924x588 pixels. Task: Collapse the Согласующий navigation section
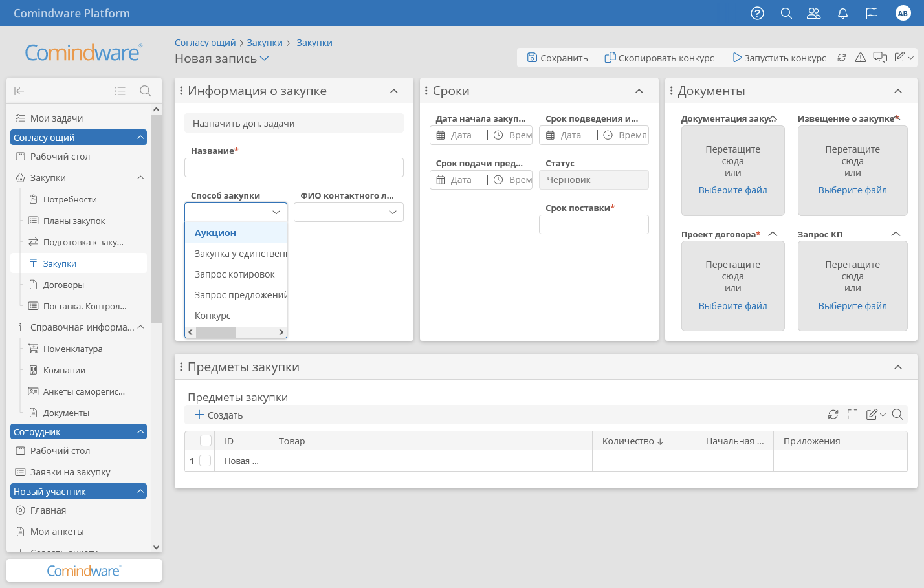(x=140, y=137)
